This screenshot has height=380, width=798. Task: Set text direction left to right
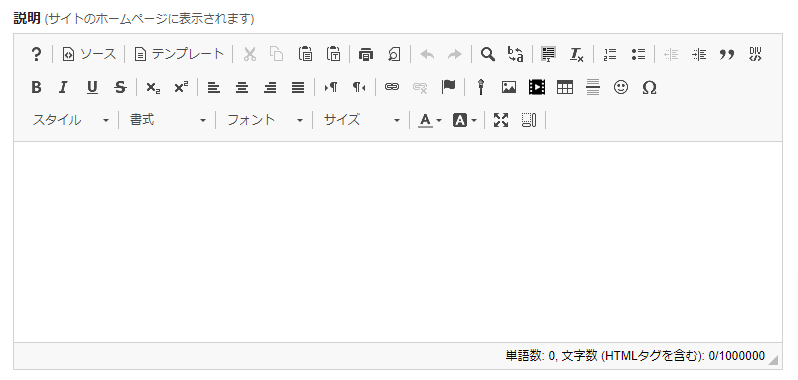click(331, 87)
